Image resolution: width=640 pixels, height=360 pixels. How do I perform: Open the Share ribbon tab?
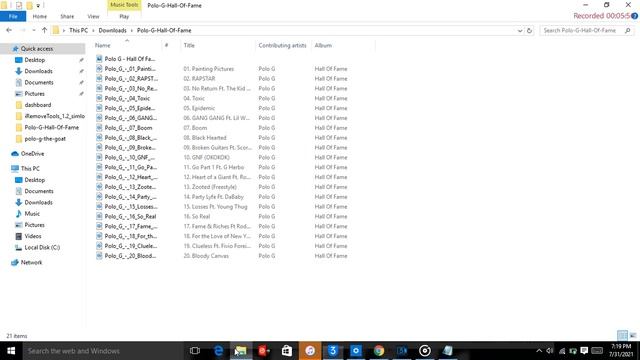(x=67, y=16)
